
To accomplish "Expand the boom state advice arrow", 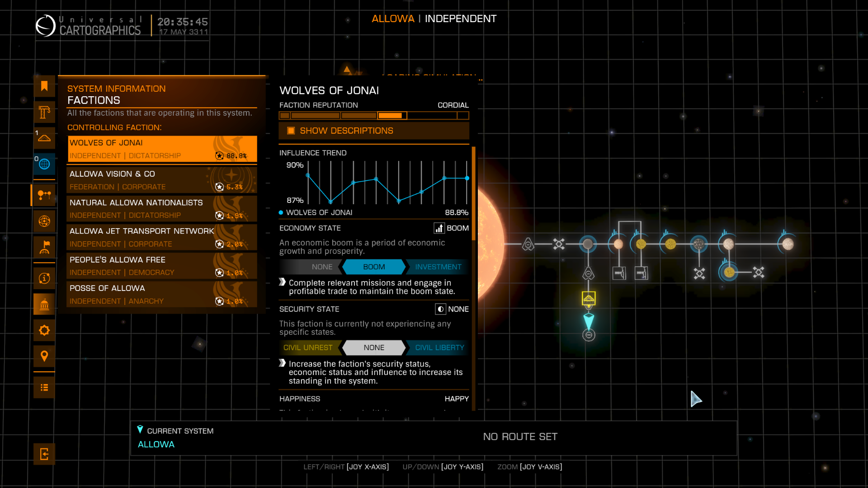I will 283,282.
